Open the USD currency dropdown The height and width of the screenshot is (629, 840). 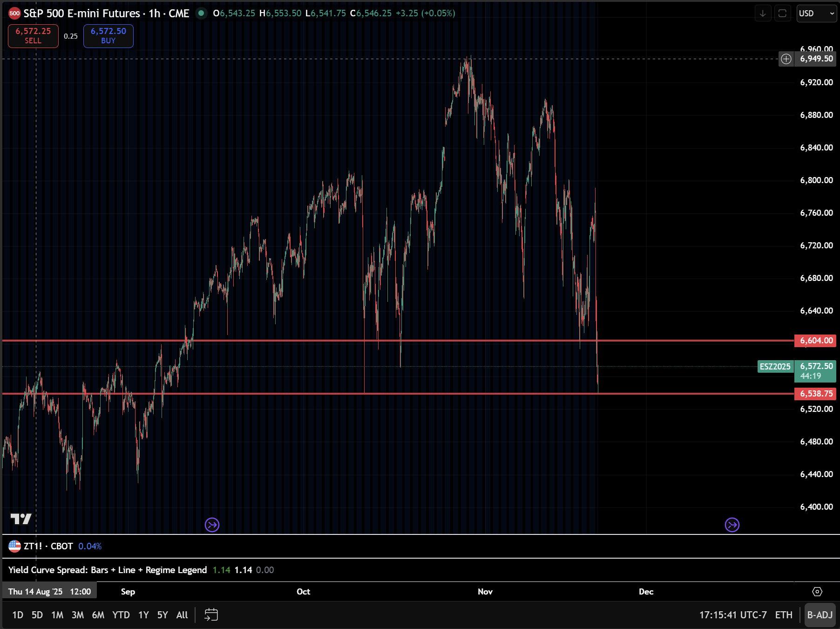tap(815, 14)
